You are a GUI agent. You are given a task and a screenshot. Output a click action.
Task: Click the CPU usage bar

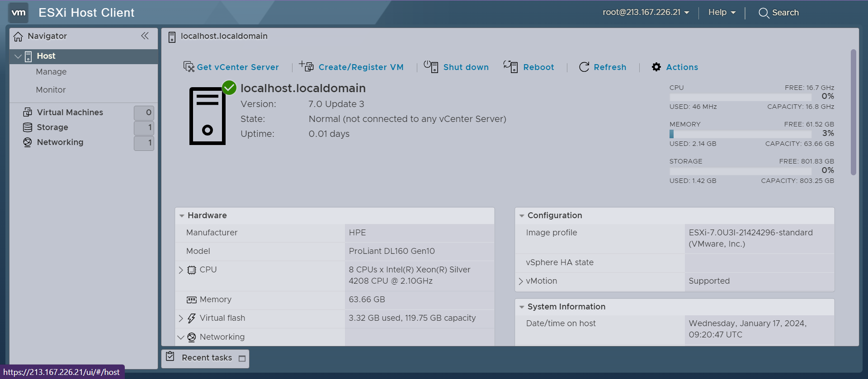click(741, 97)
